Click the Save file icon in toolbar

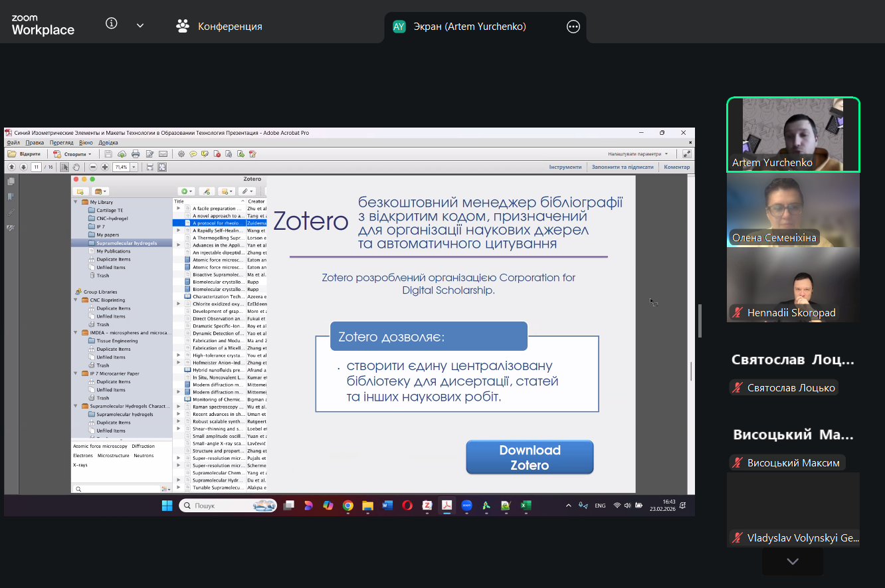pos(108,153)
